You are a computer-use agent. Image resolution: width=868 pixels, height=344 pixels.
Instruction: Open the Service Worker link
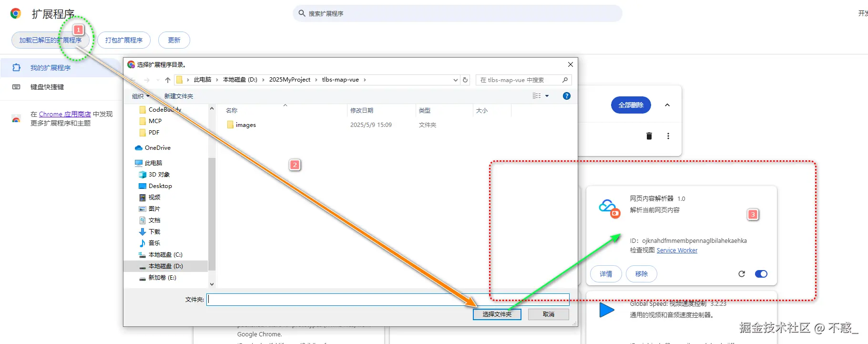677,250
